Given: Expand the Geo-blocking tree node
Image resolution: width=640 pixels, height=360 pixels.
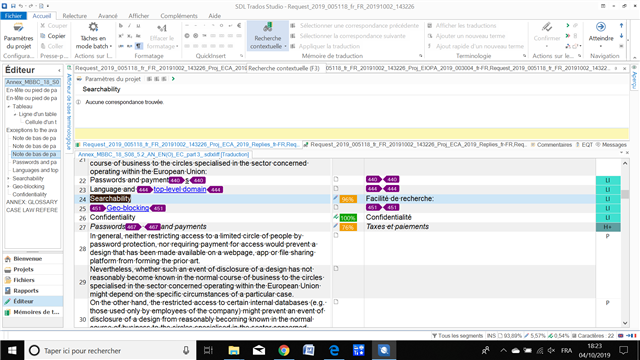Looking at the screenshot, I should [9, 187].
